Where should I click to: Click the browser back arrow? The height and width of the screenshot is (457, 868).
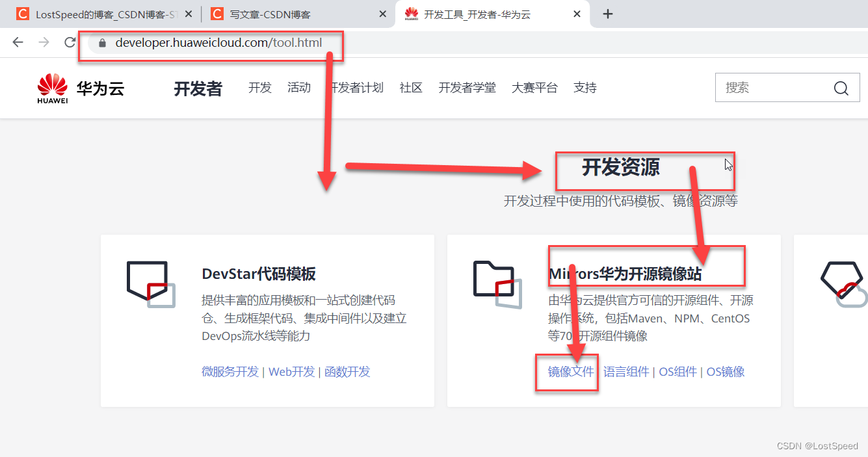(x=18, y=42)
